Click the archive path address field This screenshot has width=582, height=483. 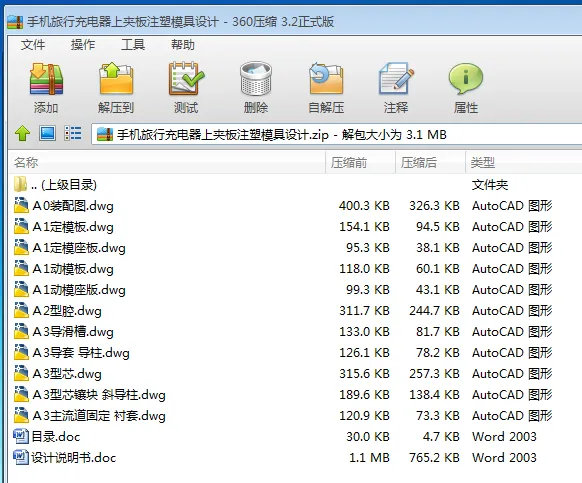point(337,134)
